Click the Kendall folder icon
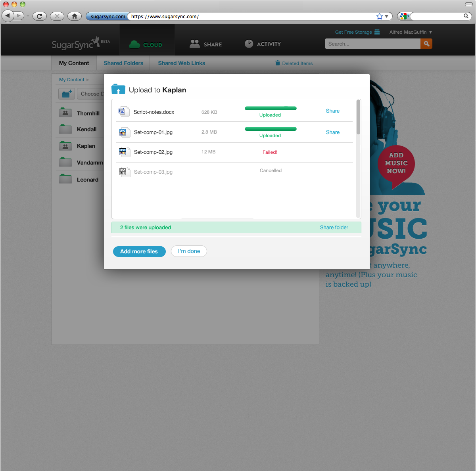 tap(65, 129)
